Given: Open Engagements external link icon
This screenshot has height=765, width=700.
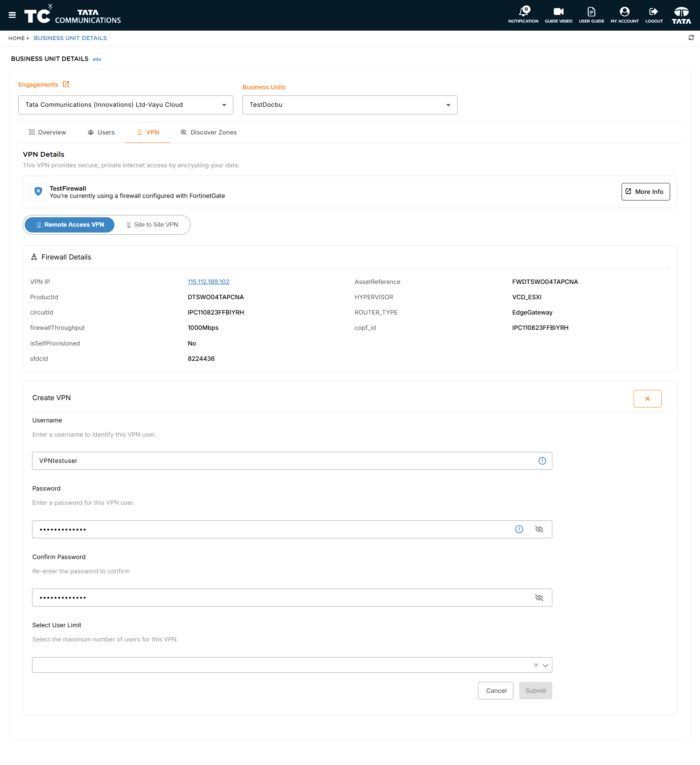Looking at the screenshot, I should (66, 84).
